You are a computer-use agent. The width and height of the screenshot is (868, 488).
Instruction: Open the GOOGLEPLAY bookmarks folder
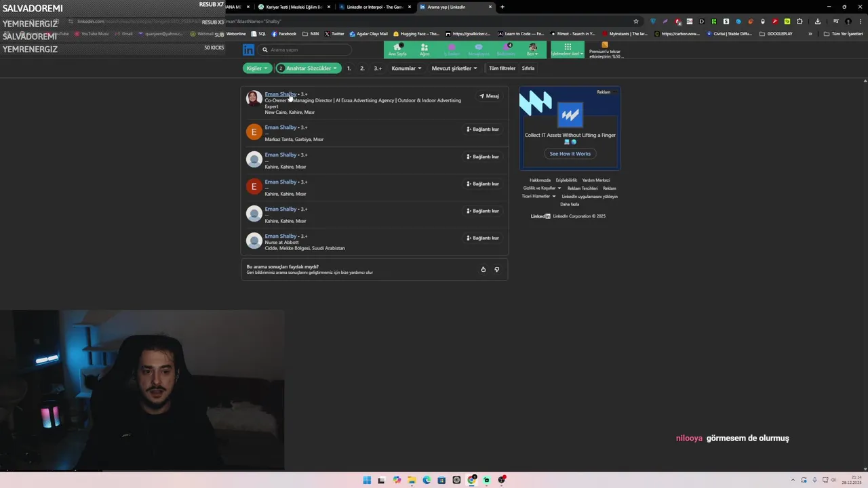click(x=776, y=34)
